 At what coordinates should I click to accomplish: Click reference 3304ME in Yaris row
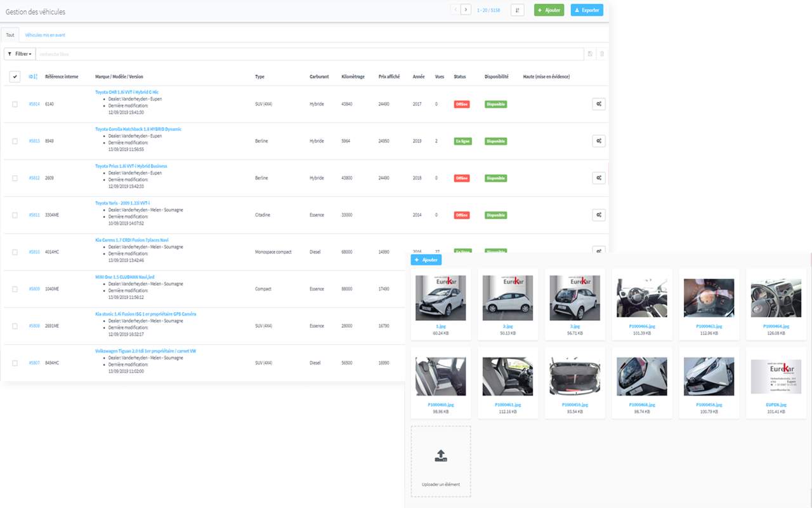pyautogui.click(x=52, y=215)
